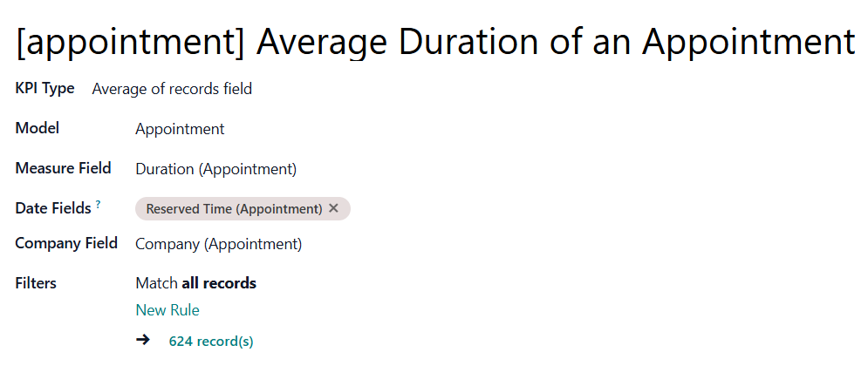Click the Measure Field label
The image size is (868, 386).
(x=63, y=168)
